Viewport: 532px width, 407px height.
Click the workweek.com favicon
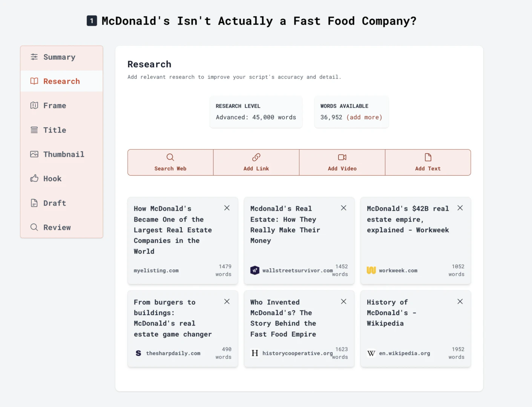371,270
